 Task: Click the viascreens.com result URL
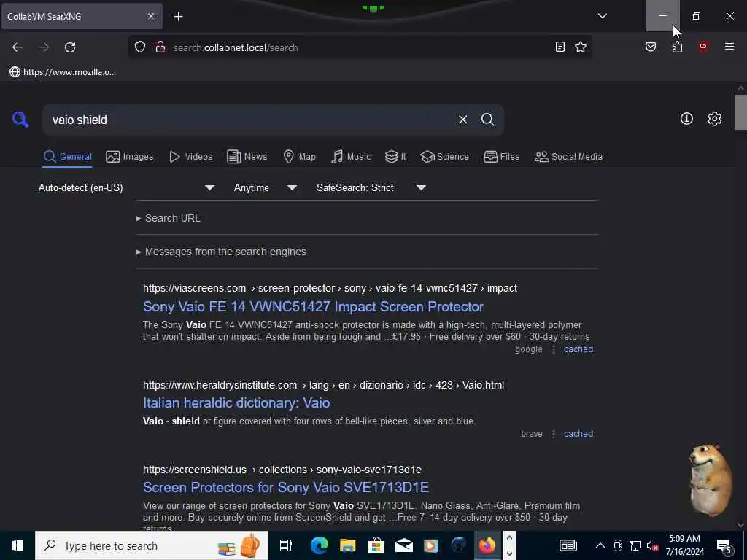point(330,288)
